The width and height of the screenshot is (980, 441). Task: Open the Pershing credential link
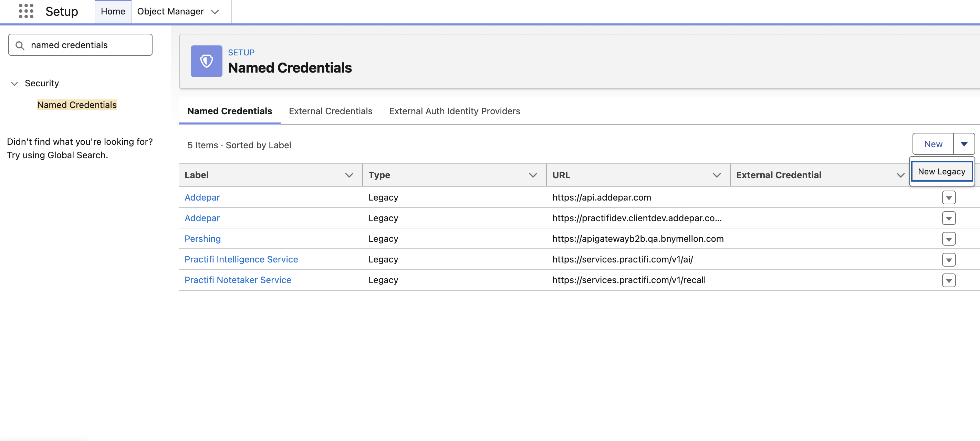pyautogui.click(x=202, y=238)
